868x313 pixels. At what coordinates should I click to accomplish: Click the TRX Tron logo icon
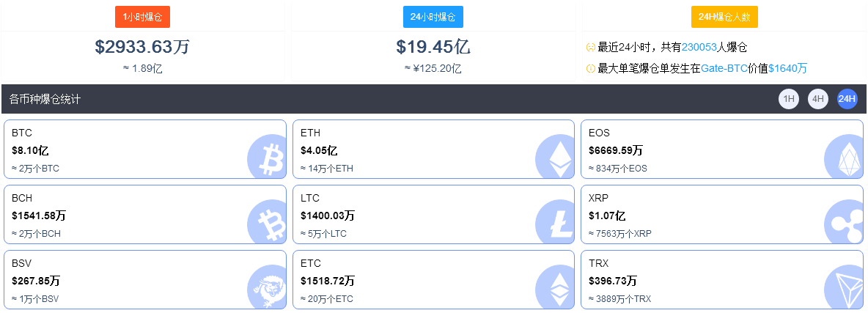coord(843,287)
